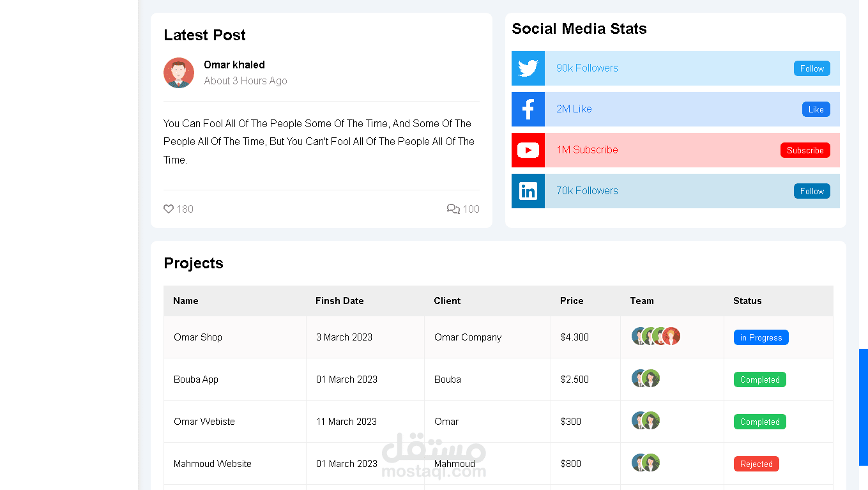Open comments via speech bubble icon

(453, 209)
